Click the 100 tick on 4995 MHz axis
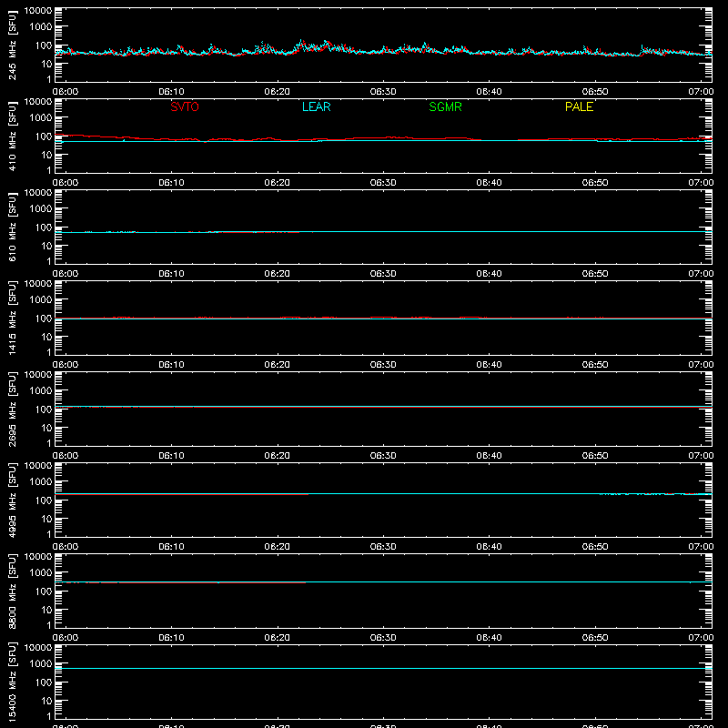 [x=44, y=500]
